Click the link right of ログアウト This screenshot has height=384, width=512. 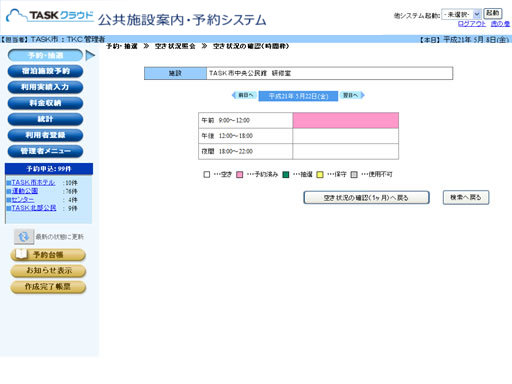coord(500,24)
